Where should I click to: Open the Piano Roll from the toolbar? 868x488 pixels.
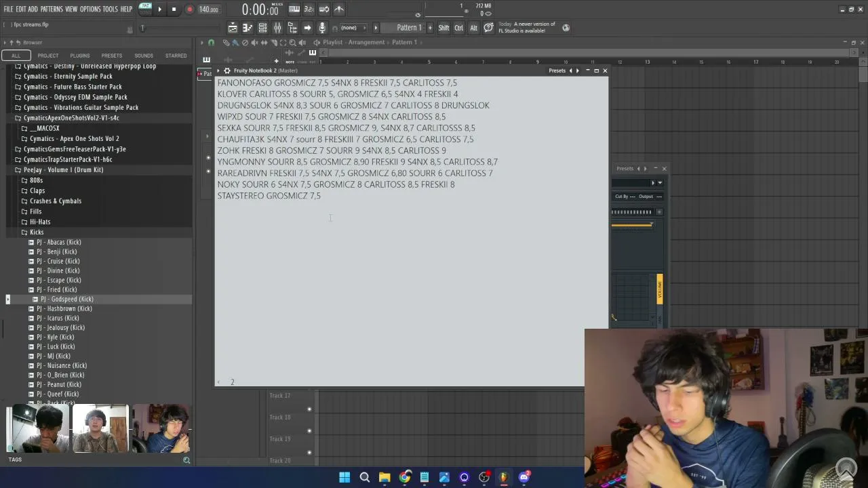point(248,28)
